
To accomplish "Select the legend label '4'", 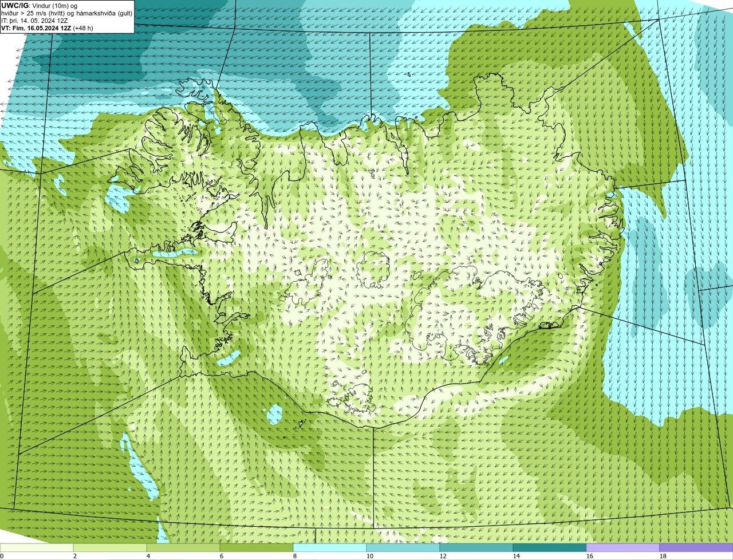I will 148,556.
